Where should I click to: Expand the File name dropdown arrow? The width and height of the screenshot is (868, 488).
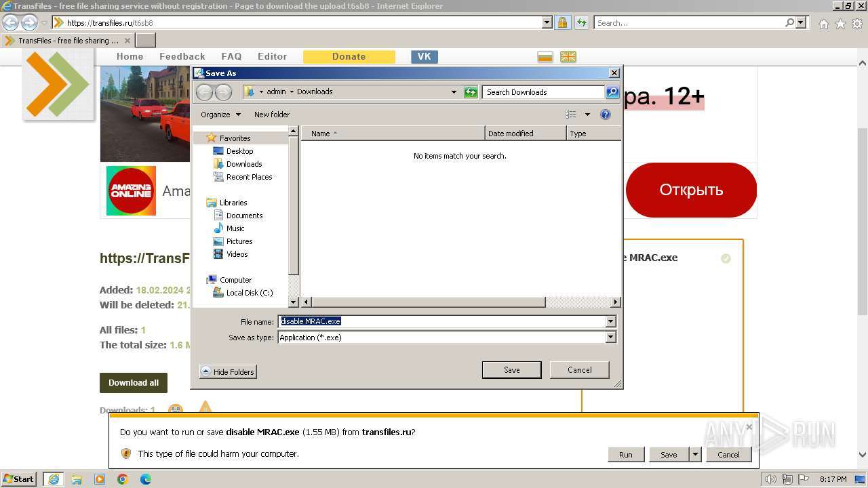click(610, 321)
